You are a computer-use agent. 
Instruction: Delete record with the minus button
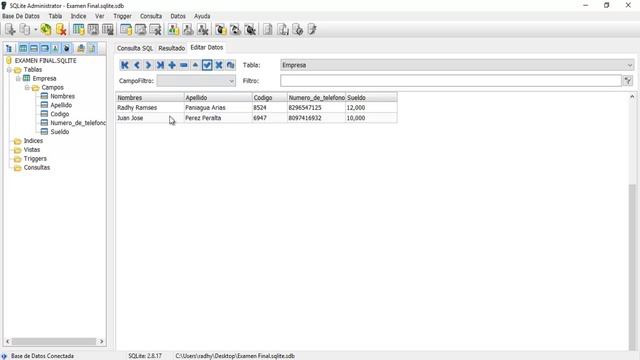184,65
